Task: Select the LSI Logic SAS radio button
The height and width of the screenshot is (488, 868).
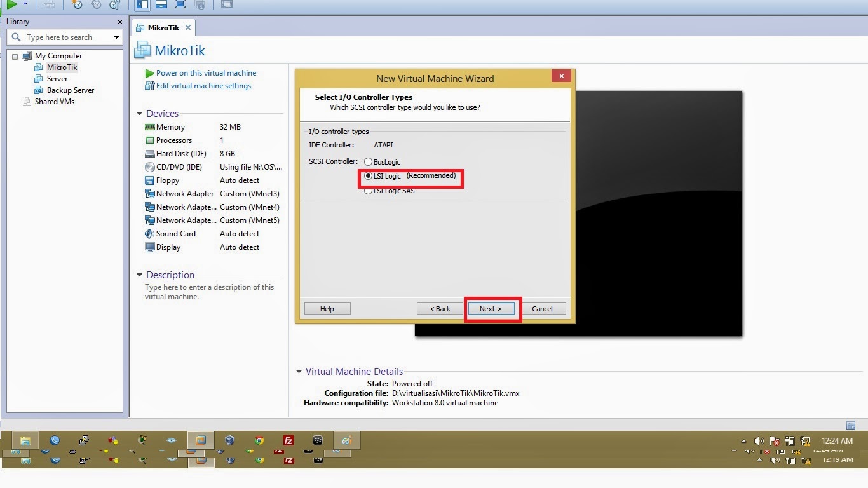Action: [x=369, y=191]
